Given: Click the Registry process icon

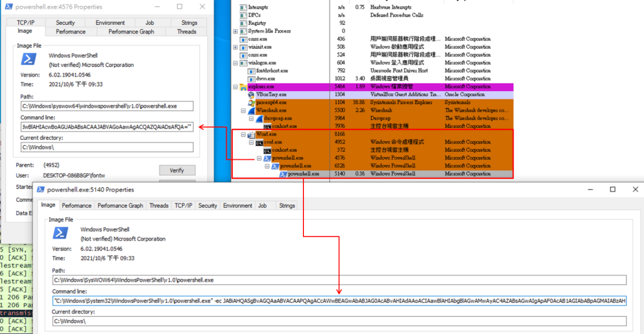Looking at the screenshot, I should [244, 23].
